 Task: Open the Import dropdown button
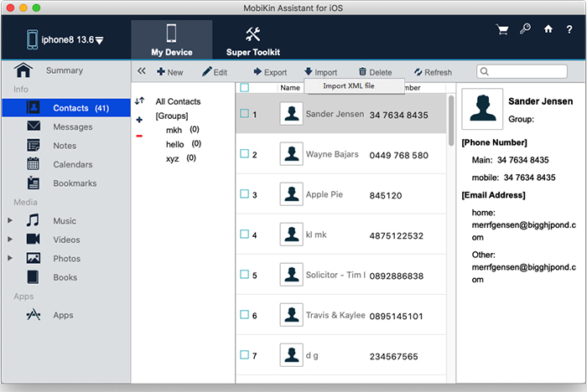pos(321,72)
